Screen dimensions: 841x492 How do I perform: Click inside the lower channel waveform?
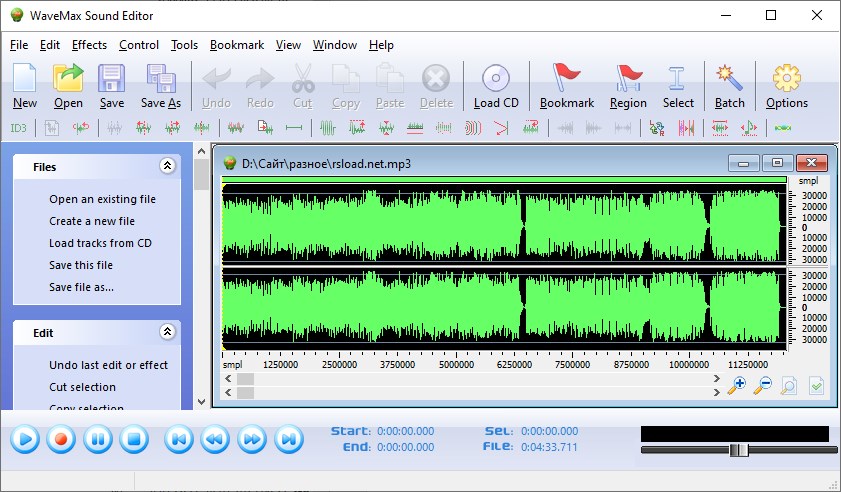point(504,307)
